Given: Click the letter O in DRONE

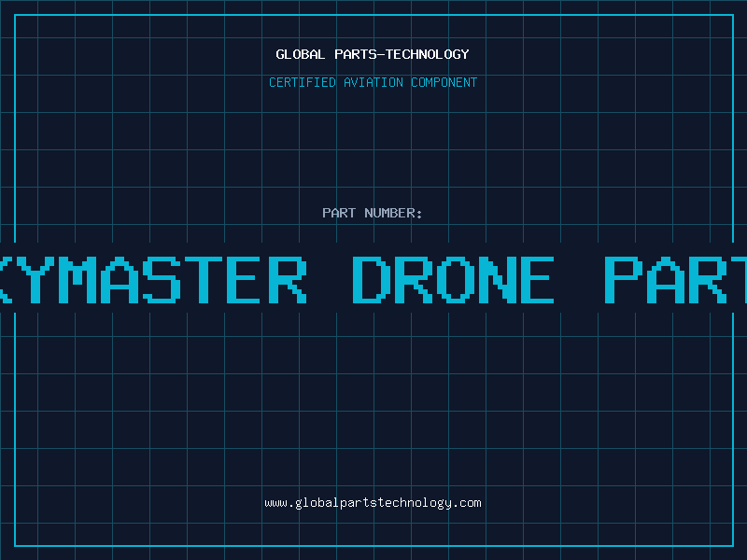Looking at the screenshot, I should [455, 280].
